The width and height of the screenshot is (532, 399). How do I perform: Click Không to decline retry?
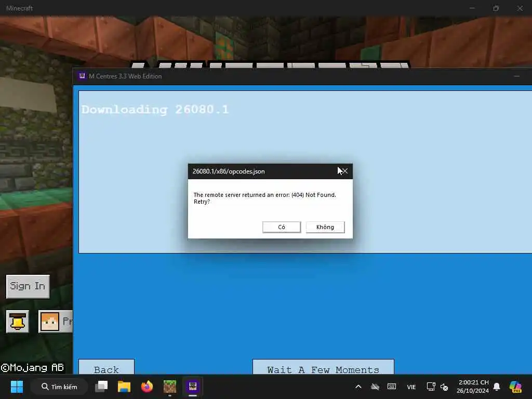click(325, 227)
